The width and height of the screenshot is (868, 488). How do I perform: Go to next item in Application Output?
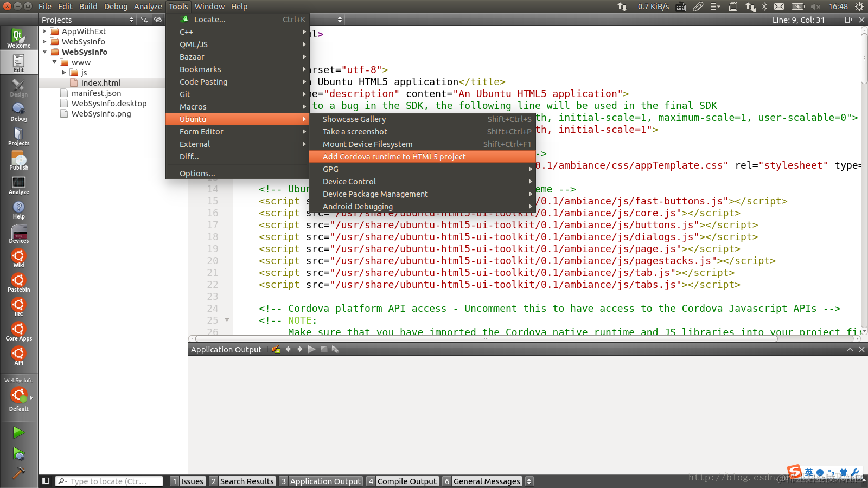(299, 350)
